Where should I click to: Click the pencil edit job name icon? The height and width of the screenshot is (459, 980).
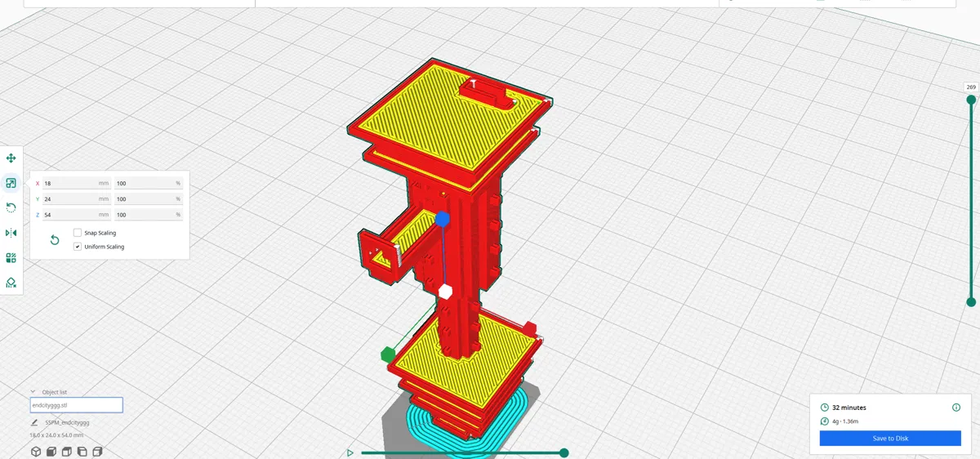[x=34, y=423]
